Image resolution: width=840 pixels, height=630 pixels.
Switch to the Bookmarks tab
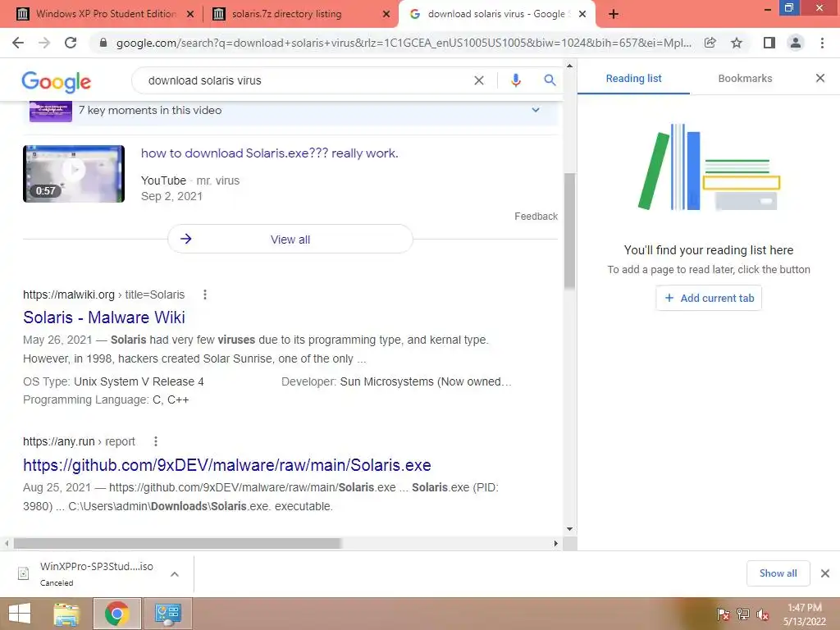coord(745,78)
